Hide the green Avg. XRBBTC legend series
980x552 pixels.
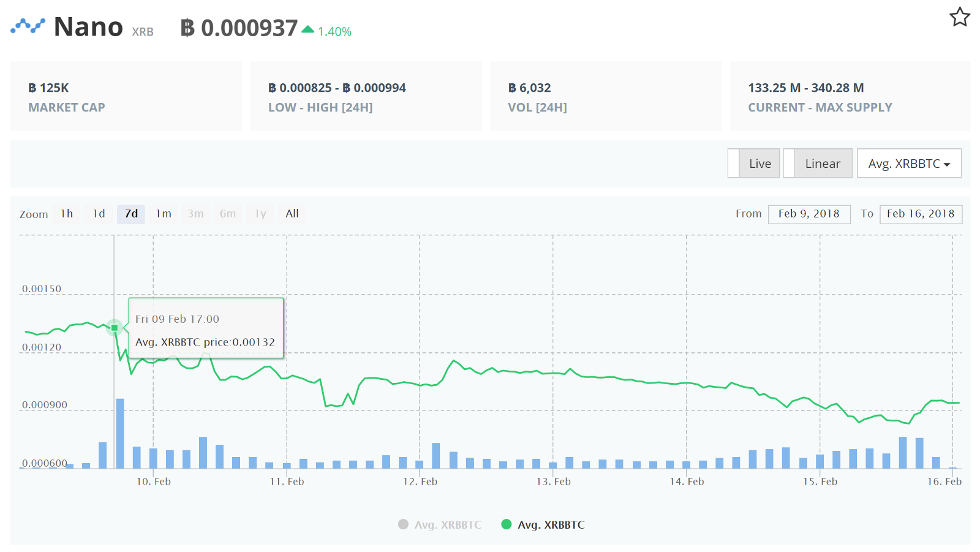click(543, 524)
